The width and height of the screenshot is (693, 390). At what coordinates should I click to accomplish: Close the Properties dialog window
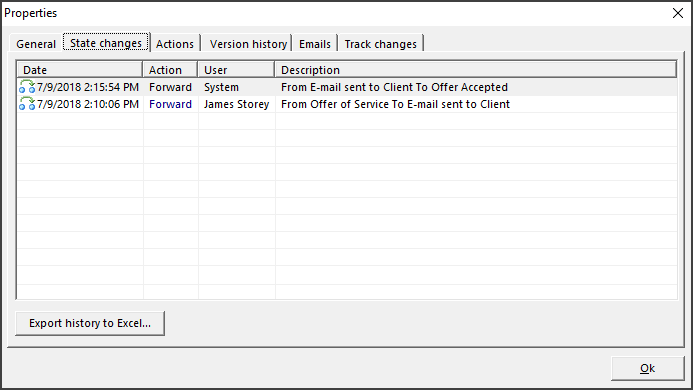678,13
